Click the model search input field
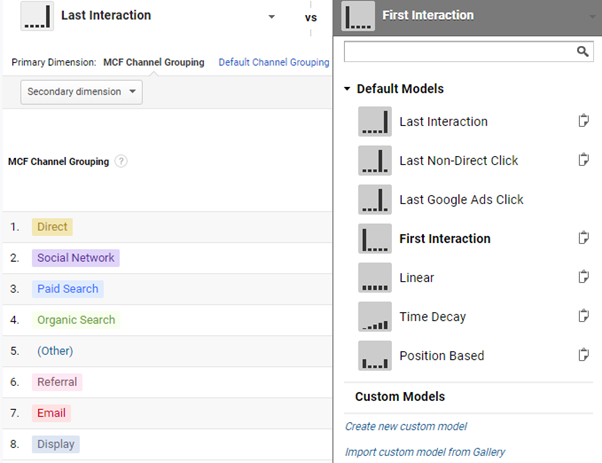The height and width of the screenshot is (463, 602). [x=460, y=51]
